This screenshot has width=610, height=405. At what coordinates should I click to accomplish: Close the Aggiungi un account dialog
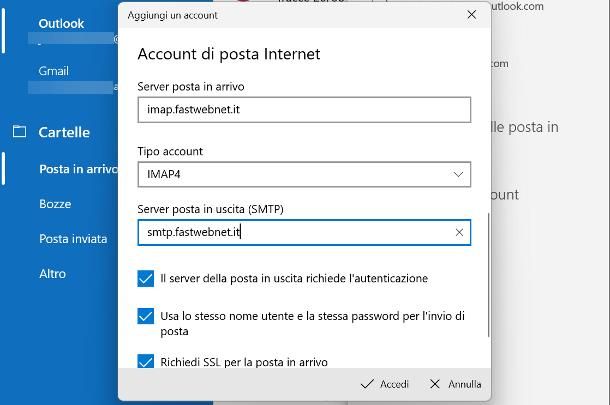point(472,15)
